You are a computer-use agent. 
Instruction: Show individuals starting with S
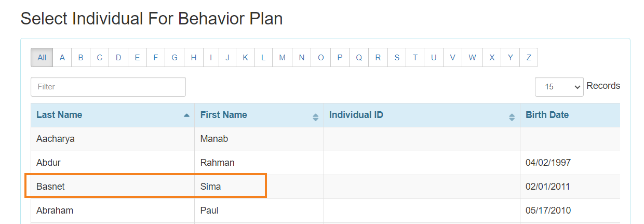coord(397,58)
